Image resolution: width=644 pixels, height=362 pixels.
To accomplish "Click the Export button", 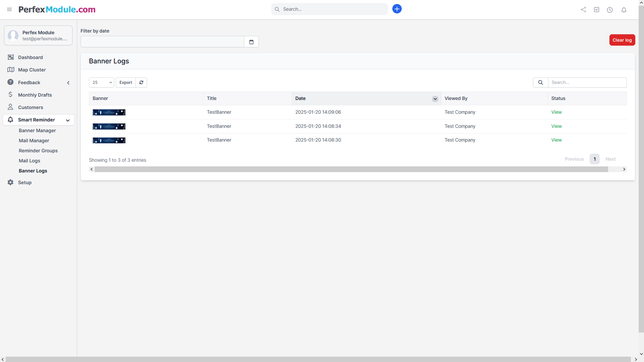I will (126, 83).
